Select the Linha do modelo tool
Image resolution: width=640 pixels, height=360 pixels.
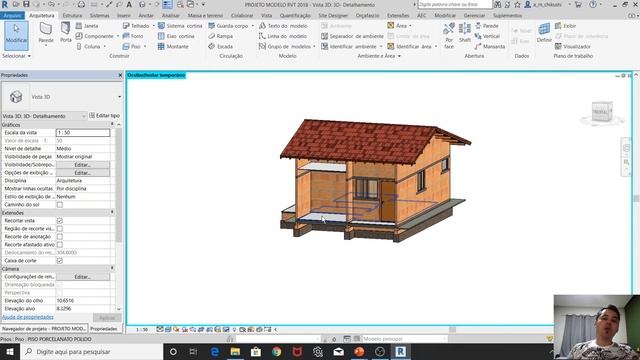[x=282, y=36]
